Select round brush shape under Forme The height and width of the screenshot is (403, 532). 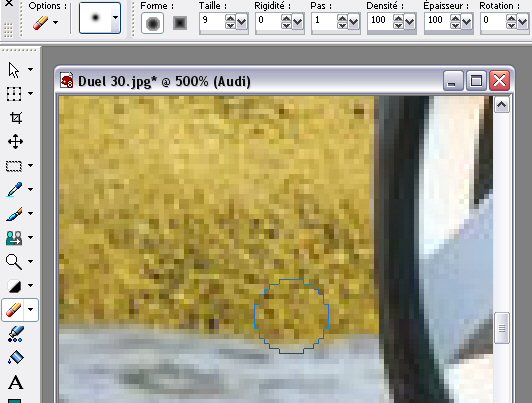[152, 23]
